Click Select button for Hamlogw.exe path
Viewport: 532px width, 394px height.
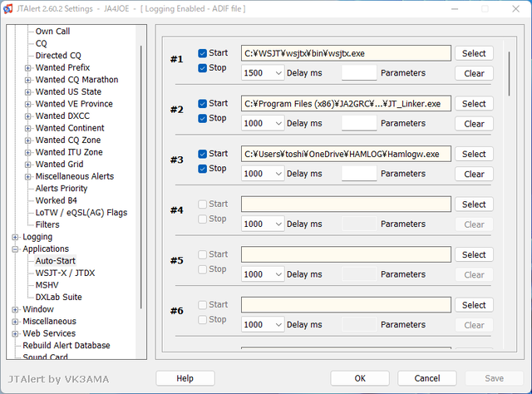pyautogui.click(x=474, y=154)
